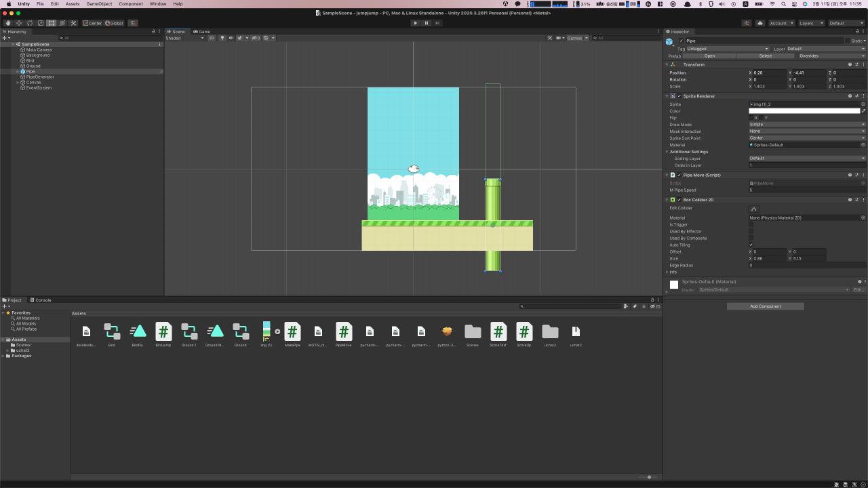Select PipeGenerator in Hierarchy
Viewport: 868px width, 488px height.
[x=40, y=77]
